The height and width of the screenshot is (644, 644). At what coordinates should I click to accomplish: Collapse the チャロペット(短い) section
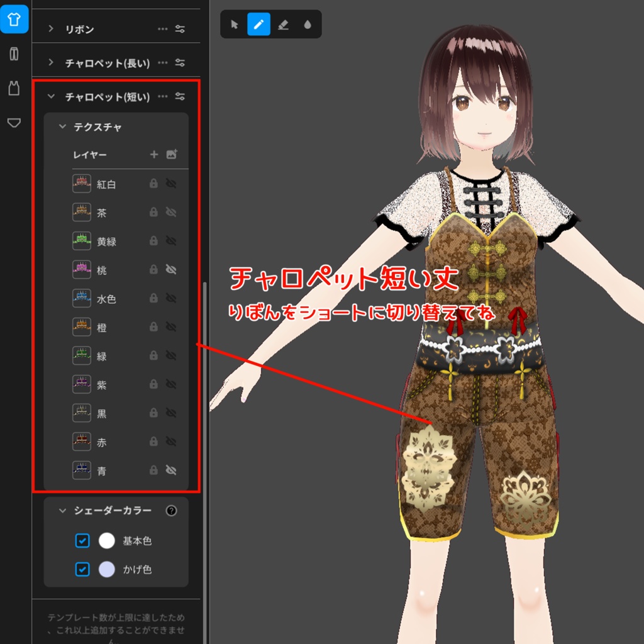[x=51, y=96]
